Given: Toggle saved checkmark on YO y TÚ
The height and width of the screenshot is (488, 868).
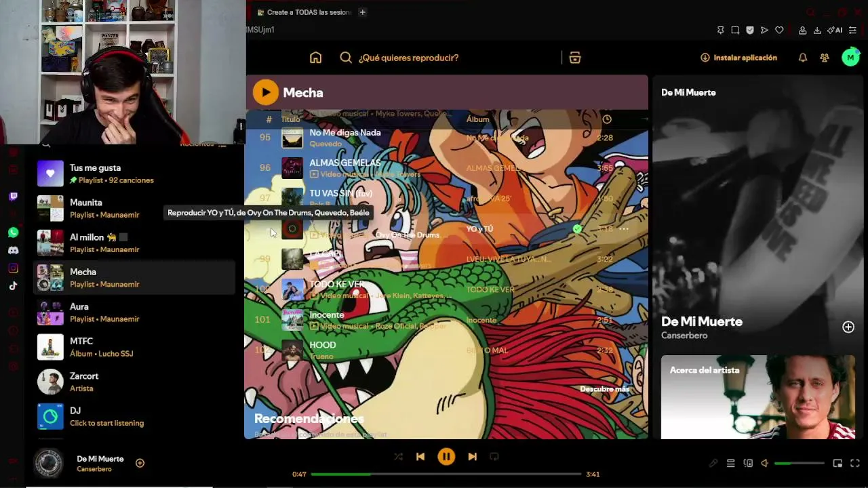Looking at the screenshot, I should tap(577, 229).
